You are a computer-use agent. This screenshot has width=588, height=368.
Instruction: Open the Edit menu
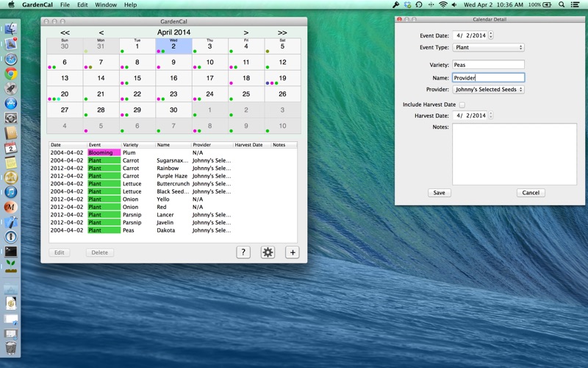coord(82,4)
